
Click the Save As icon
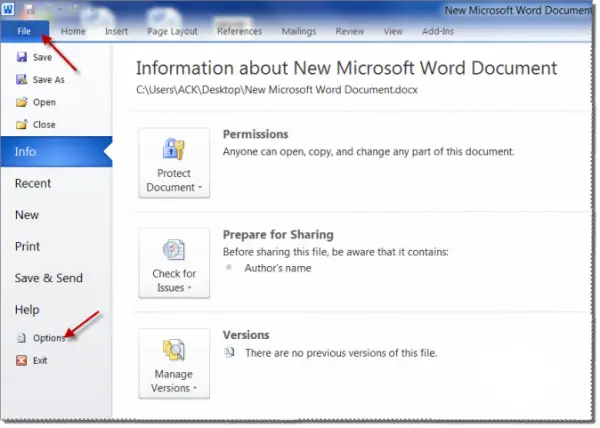click(x=22, y=80)
